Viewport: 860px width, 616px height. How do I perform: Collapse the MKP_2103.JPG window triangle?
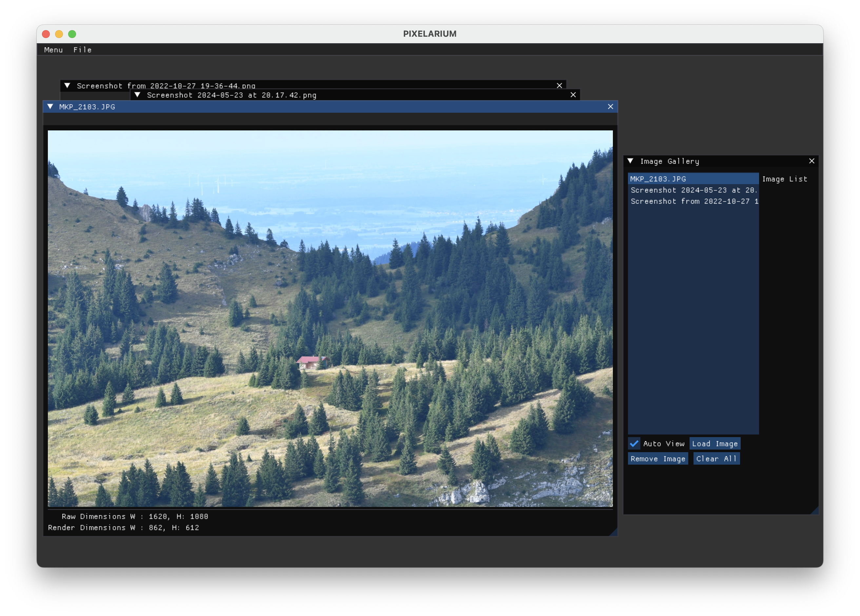[50, 106]
